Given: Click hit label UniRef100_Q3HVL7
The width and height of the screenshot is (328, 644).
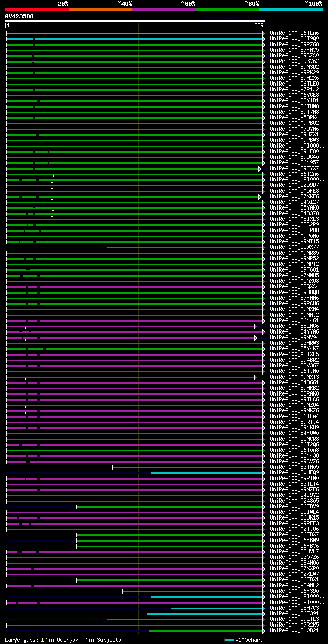Looking at the screenshot, I should pyautogui.click(x=294, y=551).
